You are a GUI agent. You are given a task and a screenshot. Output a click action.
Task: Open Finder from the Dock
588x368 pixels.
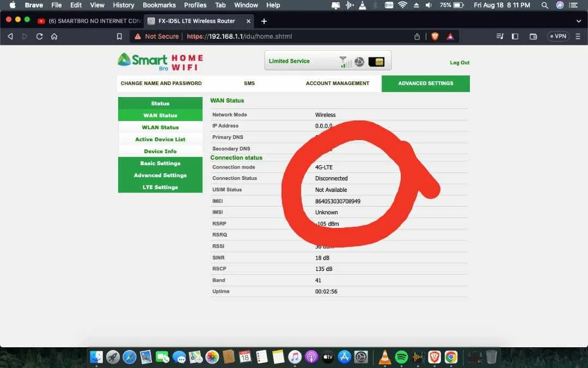pyautogui.click(x=96, y=357)
